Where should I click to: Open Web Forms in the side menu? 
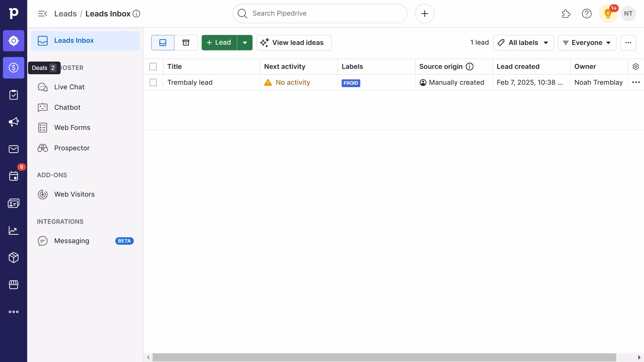tap(72, 127)
